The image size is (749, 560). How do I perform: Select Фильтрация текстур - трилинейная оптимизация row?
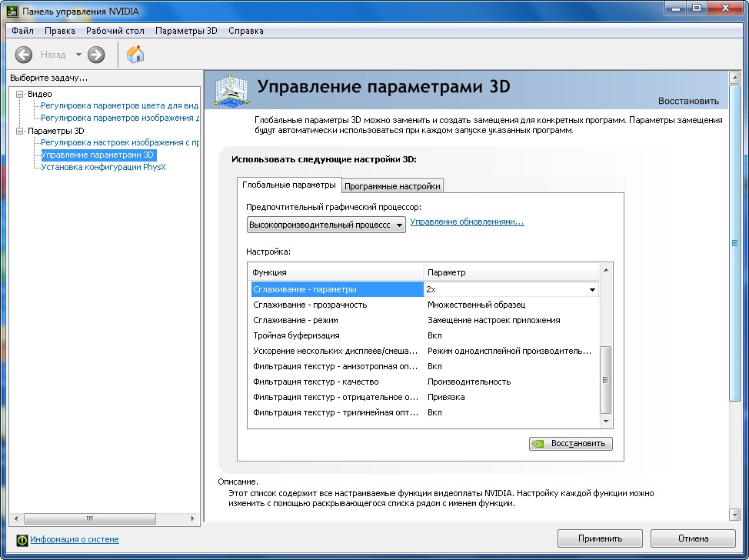tap(424, 412)
